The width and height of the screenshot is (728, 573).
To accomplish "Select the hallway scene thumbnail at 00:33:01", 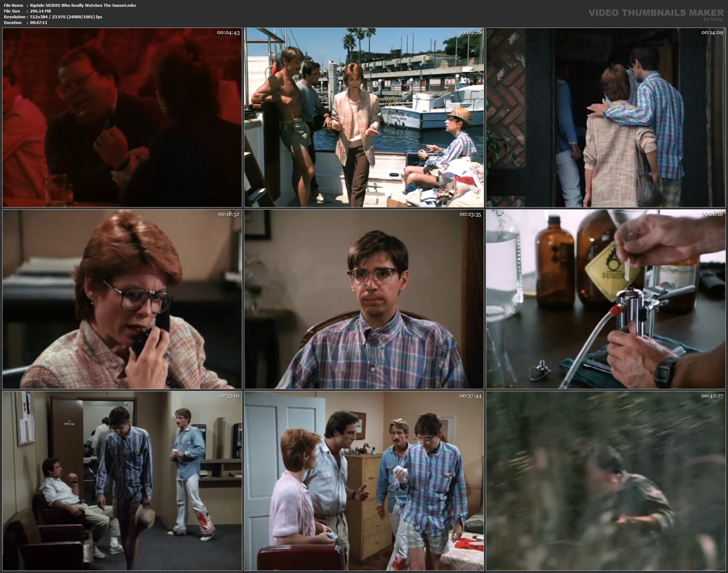I will click(122, 481).
